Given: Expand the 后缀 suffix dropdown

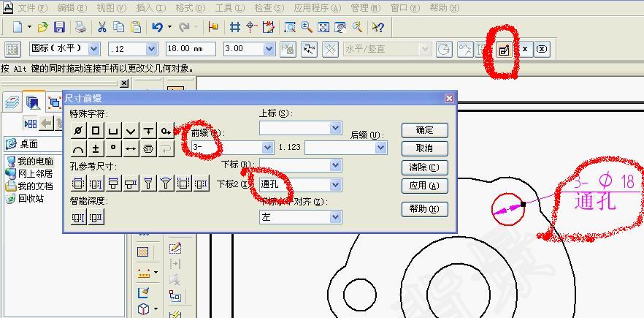Looking at the screenshot, I should (x=381, y=147).
